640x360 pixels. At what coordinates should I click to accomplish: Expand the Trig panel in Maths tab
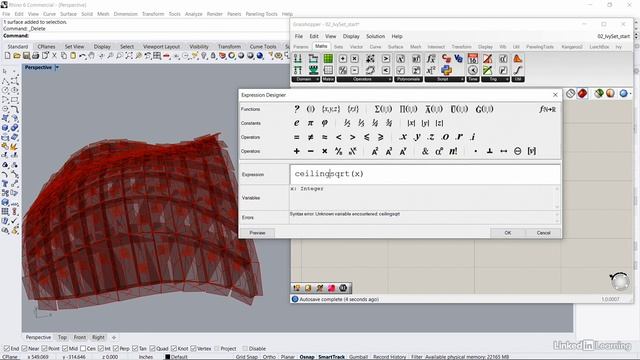point(495,79)
